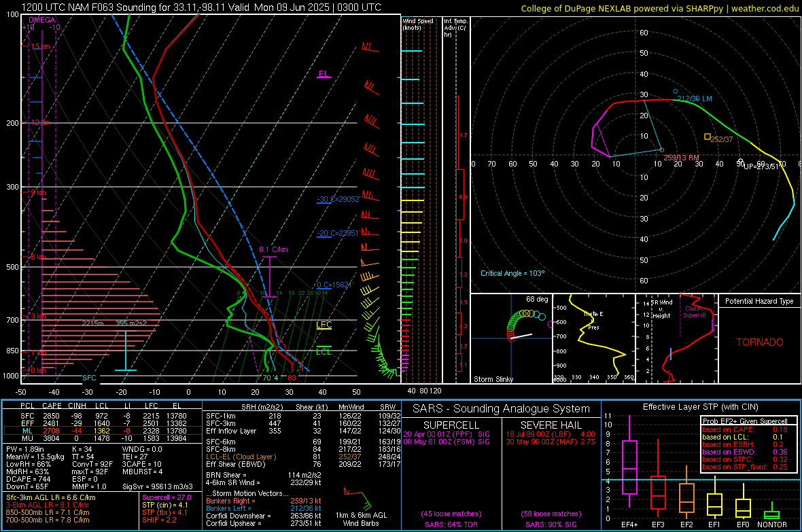Click the '(45 loose matches)' text
The height and width of the screenshot is (532, 802).
click(x=451, y=514)
